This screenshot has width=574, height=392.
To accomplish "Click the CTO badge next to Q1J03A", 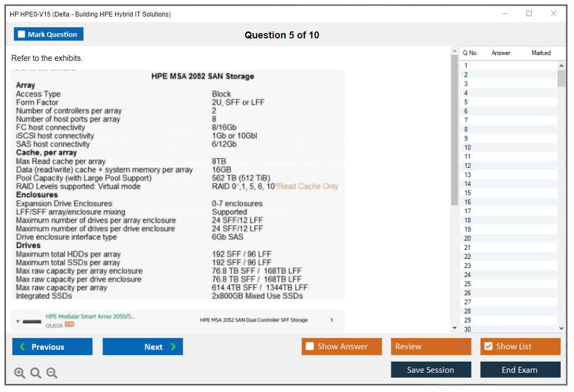I will pos(69,325).
